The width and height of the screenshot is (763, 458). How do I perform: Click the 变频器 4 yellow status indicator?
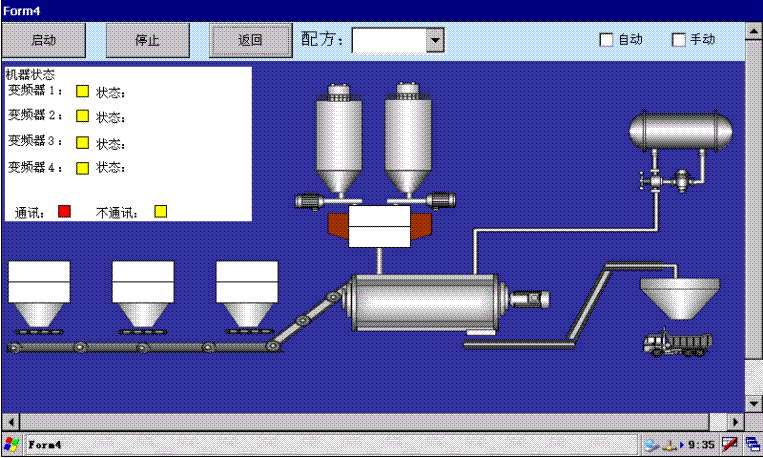coord(83,168)
